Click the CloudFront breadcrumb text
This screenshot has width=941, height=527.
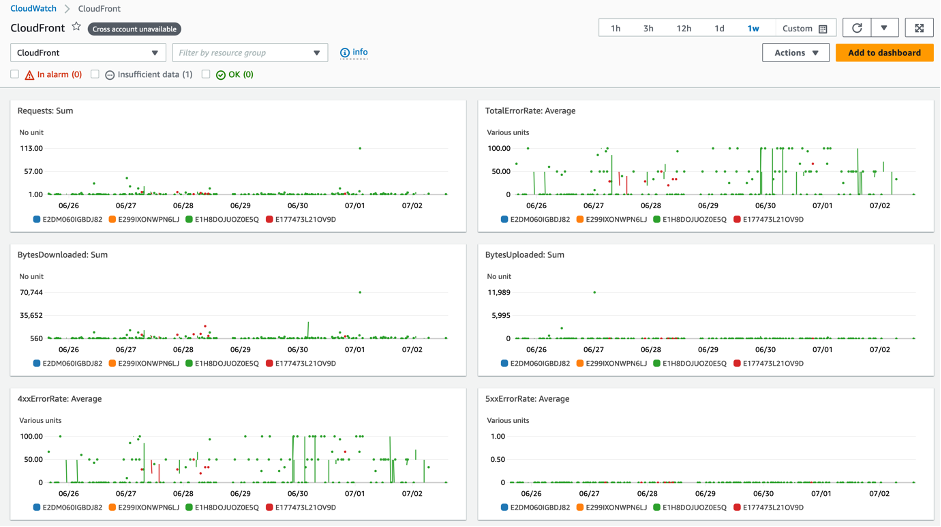coord(99,8)
